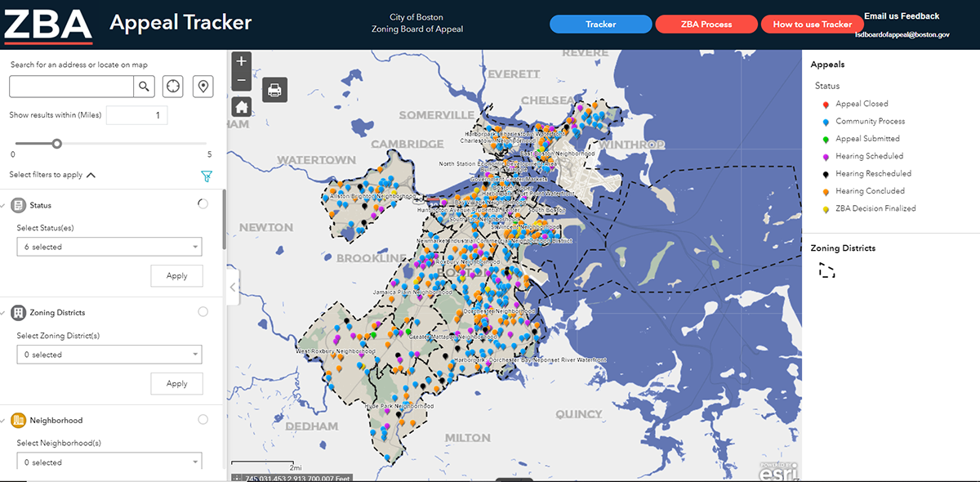
Task: Click the find my location crosshair icon
Action: pyautogui.click(x=173, y=87)
